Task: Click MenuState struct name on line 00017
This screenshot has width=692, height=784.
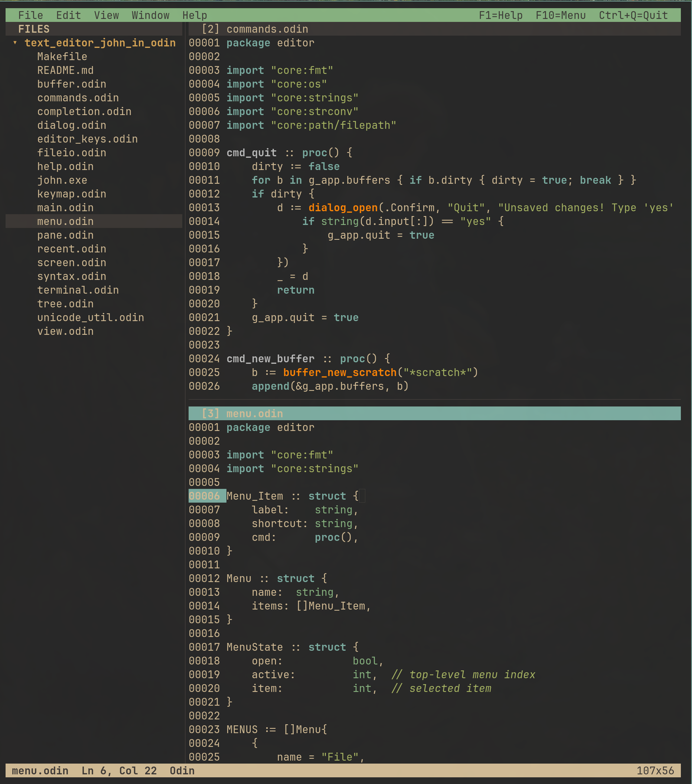Action: click(255, 647)
